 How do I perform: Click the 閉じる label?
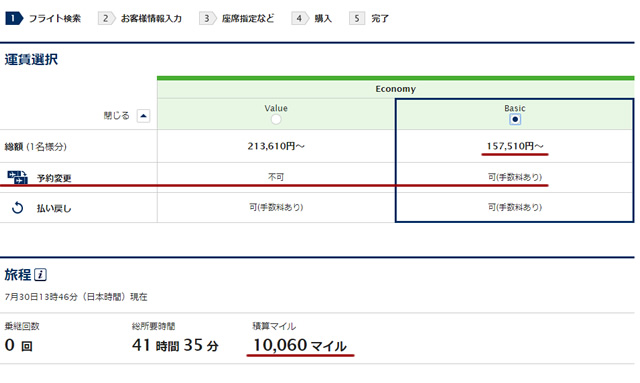coord(116,116)
